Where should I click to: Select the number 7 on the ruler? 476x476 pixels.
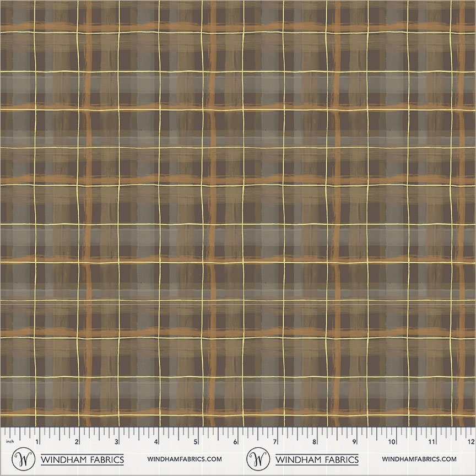(275, 442)
